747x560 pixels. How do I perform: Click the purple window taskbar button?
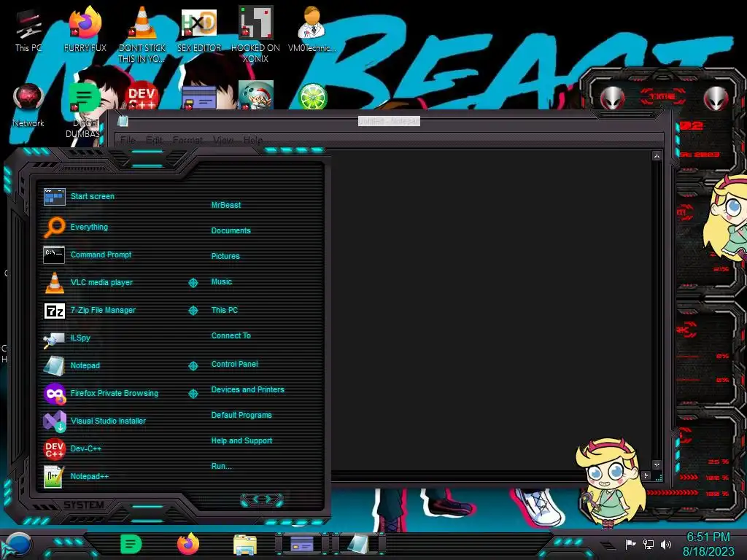coord(302,544)
